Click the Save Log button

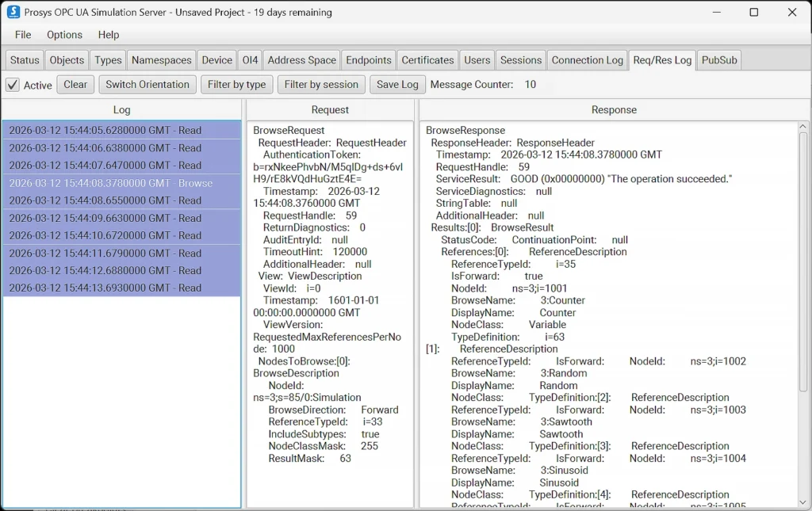397,85
